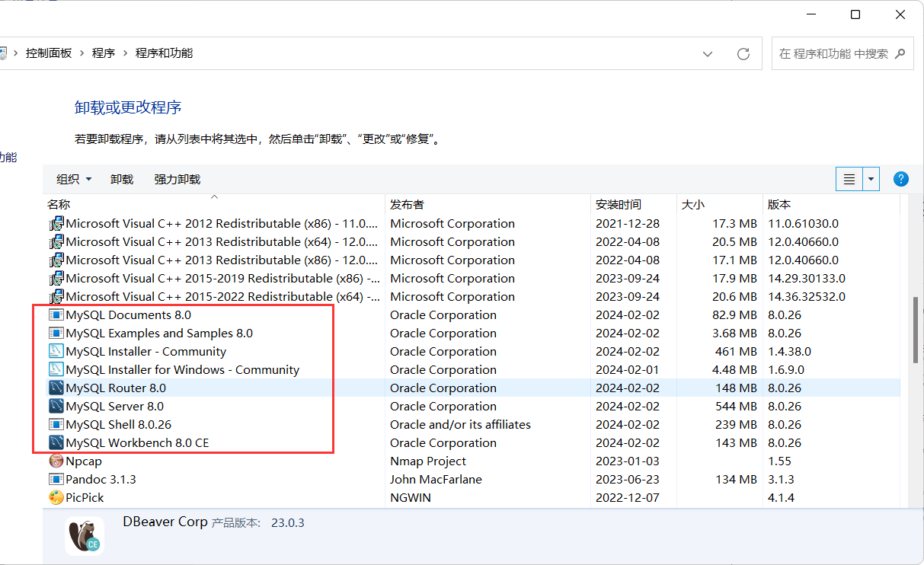The width and height of the screenshot is (924, 565).
Task: Select the Pandoc 3.1.3 row name
Action: click(101, 479)
